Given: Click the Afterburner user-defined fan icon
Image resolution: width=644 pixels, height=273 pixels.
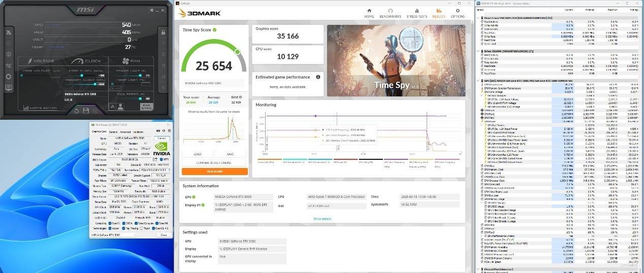Looking at the screenshot, I should point(120,107).
